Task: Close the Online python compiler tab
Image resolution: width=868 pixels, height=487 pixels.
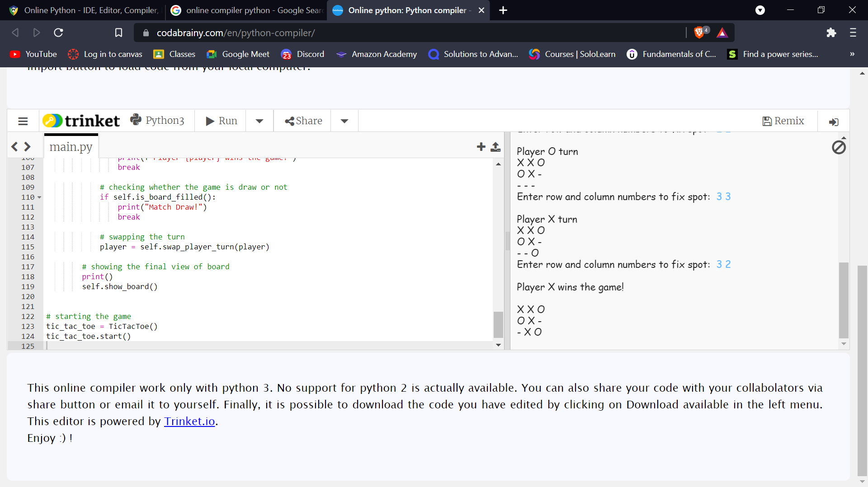Action: pyautogui.click(x=481, y=10)
